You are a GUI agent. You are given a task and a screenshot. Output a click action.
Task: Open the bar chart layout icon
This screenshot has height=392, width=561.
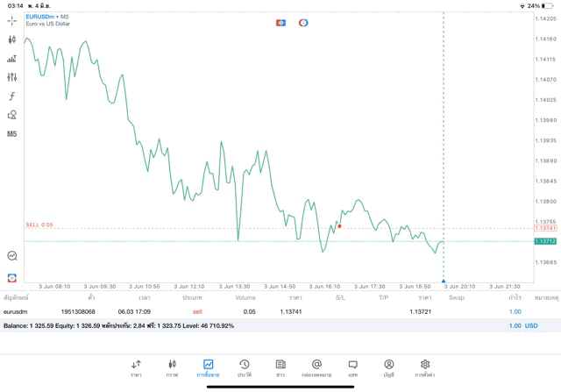tap(12, 59)
